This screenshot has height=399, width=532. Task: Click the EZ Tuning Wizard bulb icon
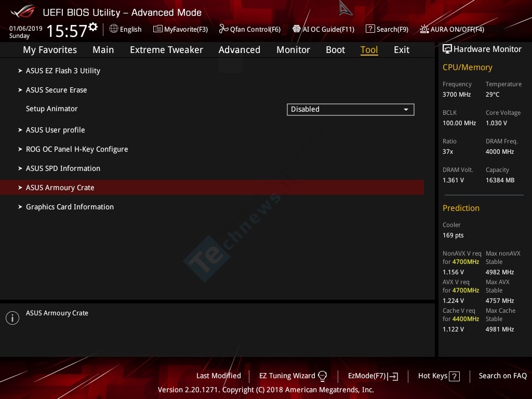tap(322, 376)
